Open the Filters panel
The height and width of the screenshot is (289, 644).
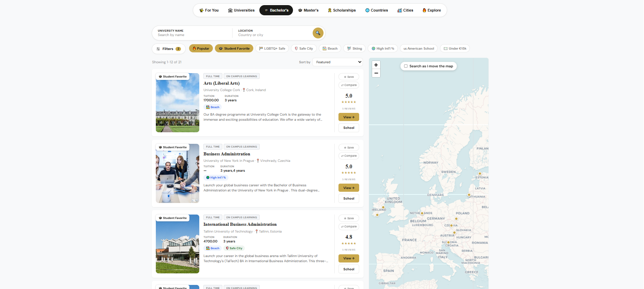point(168,49)
